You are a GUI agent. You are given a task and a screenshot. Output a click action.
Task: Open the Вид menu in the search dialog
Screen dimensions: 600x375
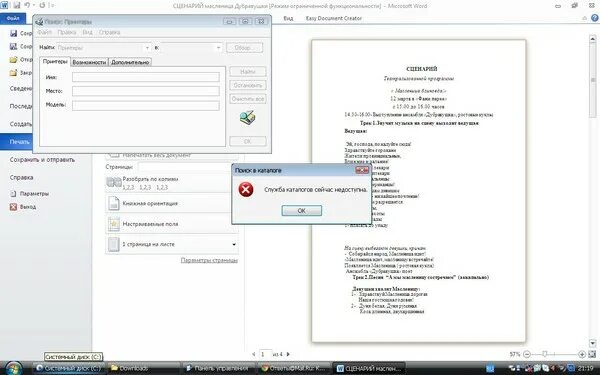87,33
